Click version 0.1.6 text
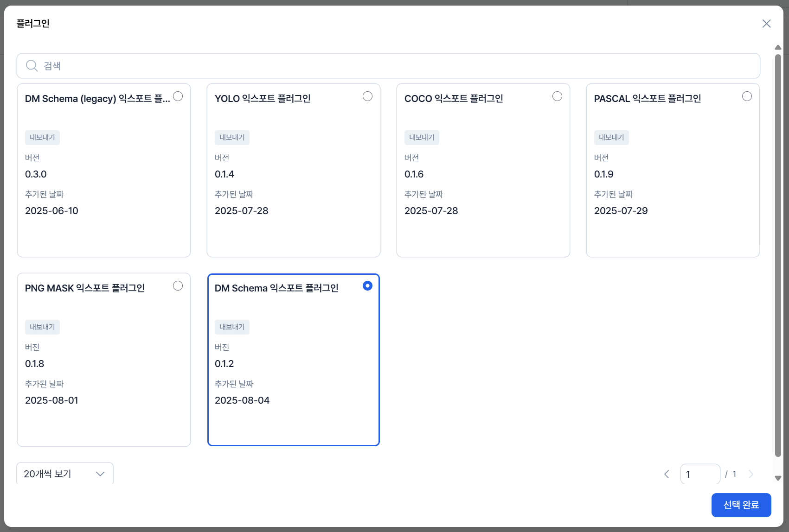Image resolution: width=789 pixels, height=532 pixels. 414,174
